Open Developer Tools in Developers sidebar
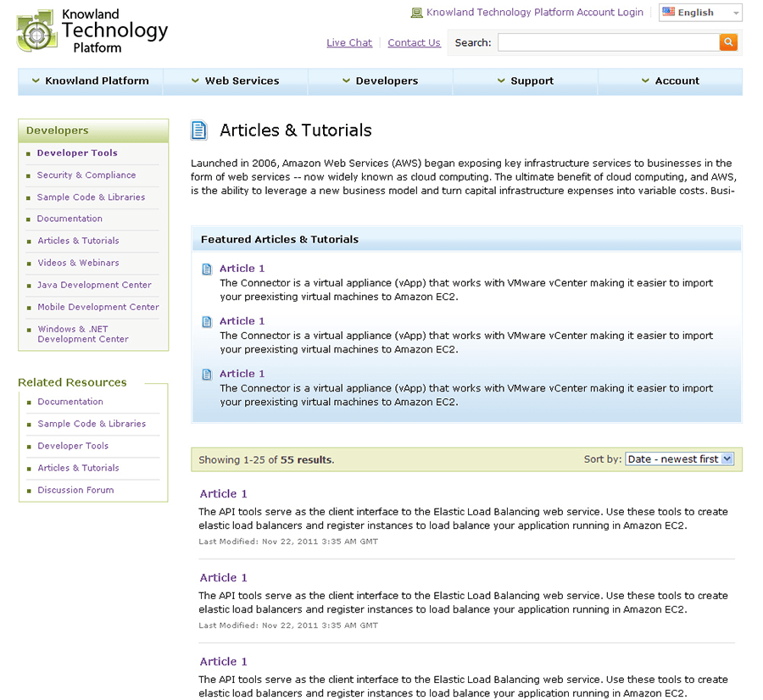 tap(77, 153)
